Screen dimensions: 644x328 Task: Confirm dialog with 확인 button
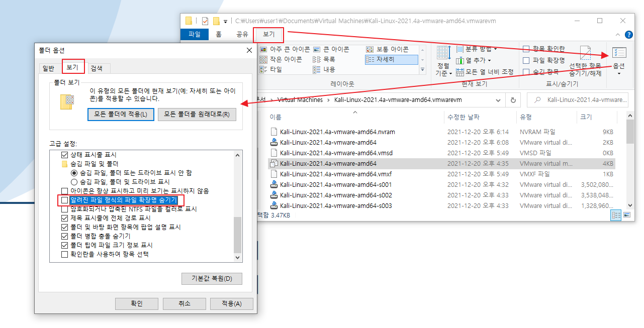(137, 303)
